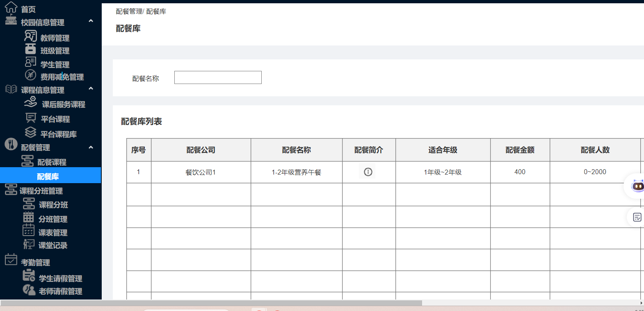Click the 分班管理 calendar grid icon
The height and width of the screenshot is (311, 644).
pyautogui.click(x=29, y=217)
